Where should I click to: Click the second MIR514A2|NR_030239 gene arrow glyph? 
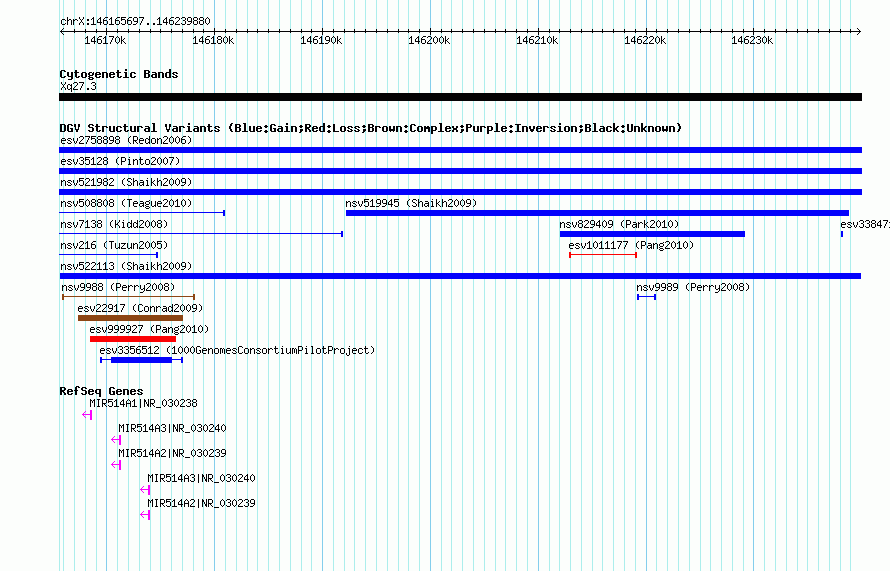pos(145,515)
